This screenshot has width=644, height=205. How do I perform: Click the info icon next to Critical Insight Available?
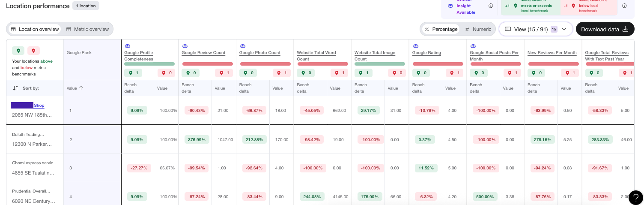click(x=491, y=6)
